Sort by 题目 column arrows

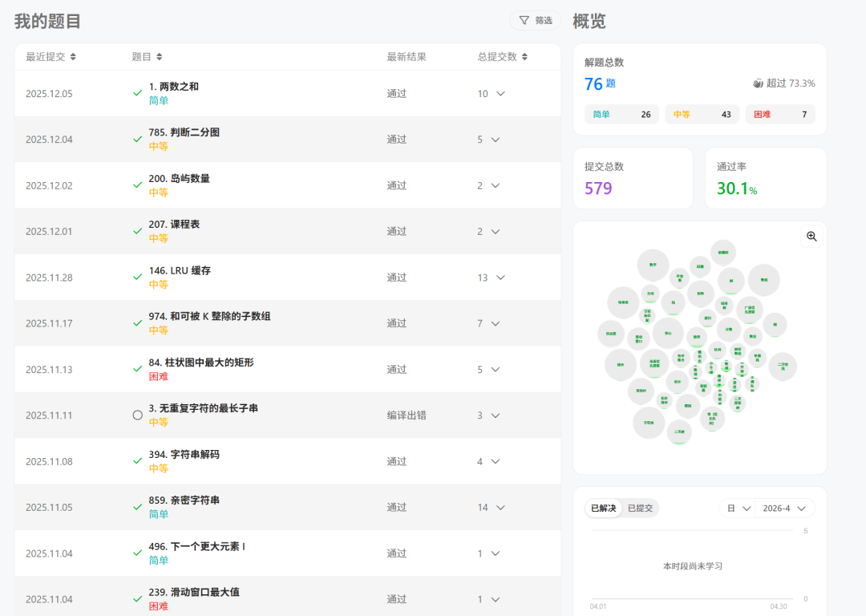(159, 57)
